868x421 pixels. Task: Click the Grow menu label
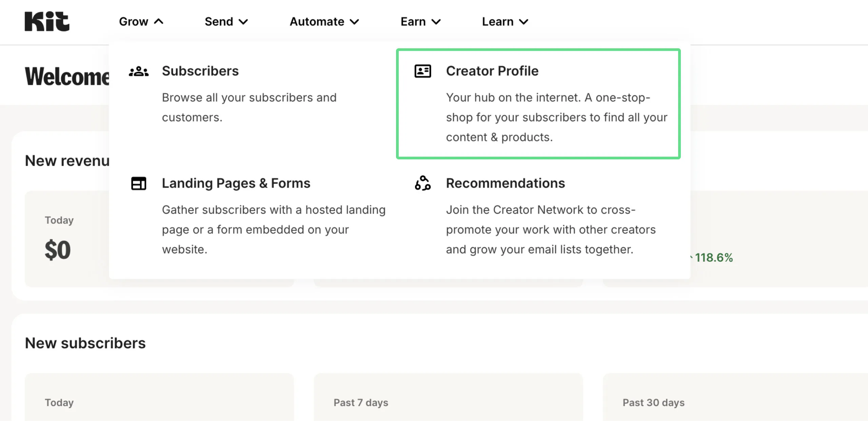[x=134, y=22]
